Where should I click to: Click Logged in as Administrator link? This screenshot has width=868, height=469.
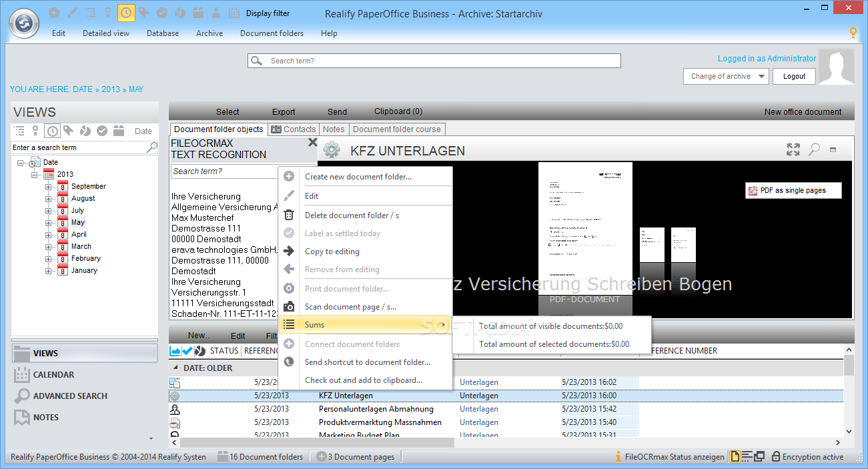(x=767, y=59)
